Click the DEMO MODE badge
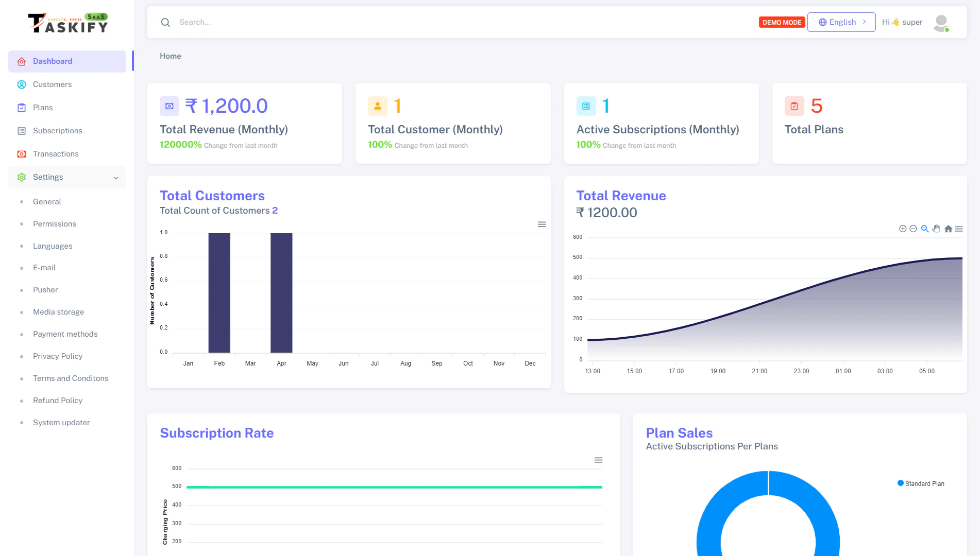Screen dimensions: 980x556 (x=782, y=22)
